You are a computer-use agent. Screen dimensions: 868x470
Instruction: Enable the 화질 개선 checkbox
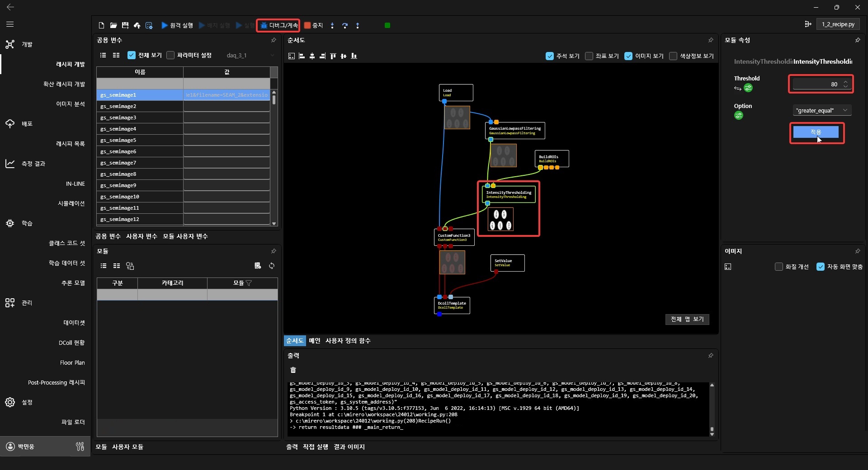pos(778,267)
